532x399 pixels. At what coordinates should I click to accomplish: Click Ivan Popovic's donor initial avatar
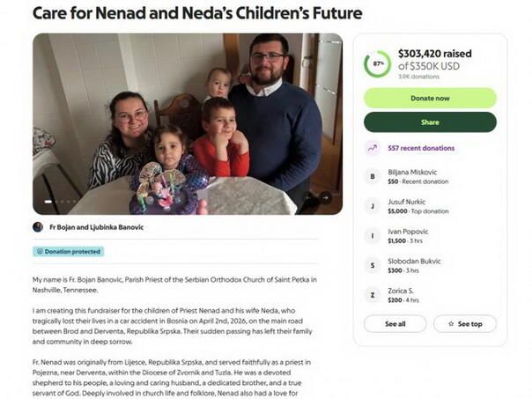(371, 235)
